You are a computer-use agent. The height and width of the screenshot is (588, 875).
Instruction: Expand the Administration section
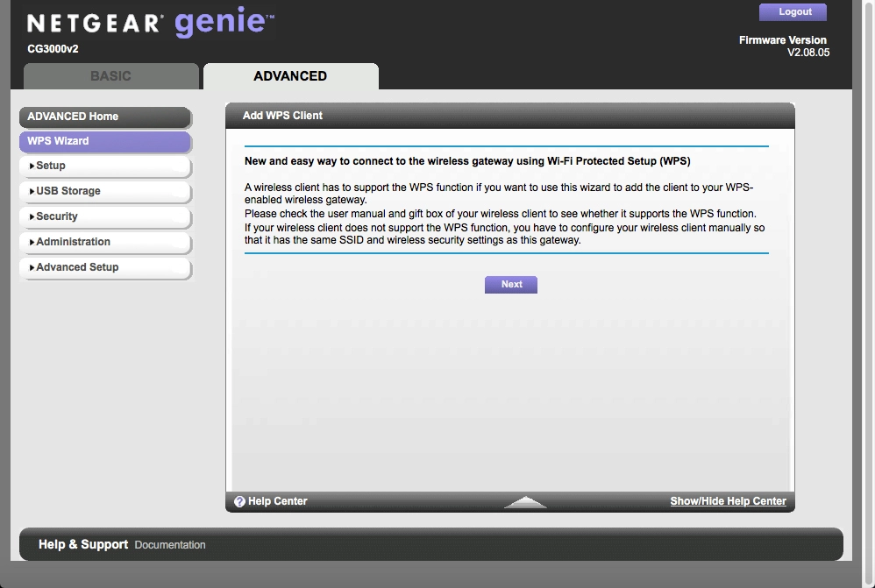point(105,242)
